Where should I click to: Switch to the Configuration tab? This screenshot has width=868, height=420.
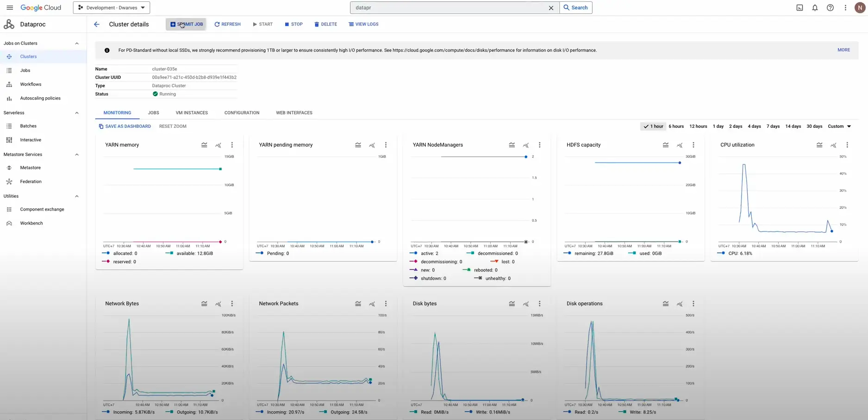pos(242,113)
